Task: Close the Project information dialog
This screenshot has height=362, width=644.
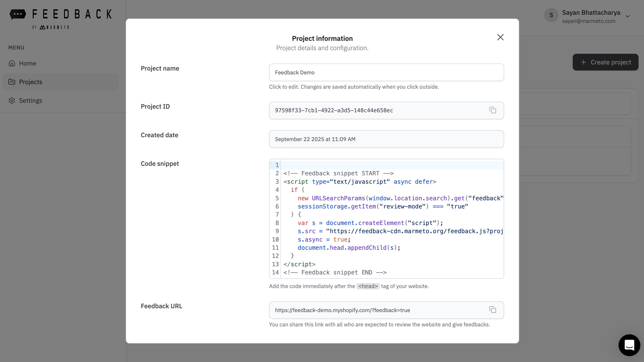Action: (x=500, y=37)
